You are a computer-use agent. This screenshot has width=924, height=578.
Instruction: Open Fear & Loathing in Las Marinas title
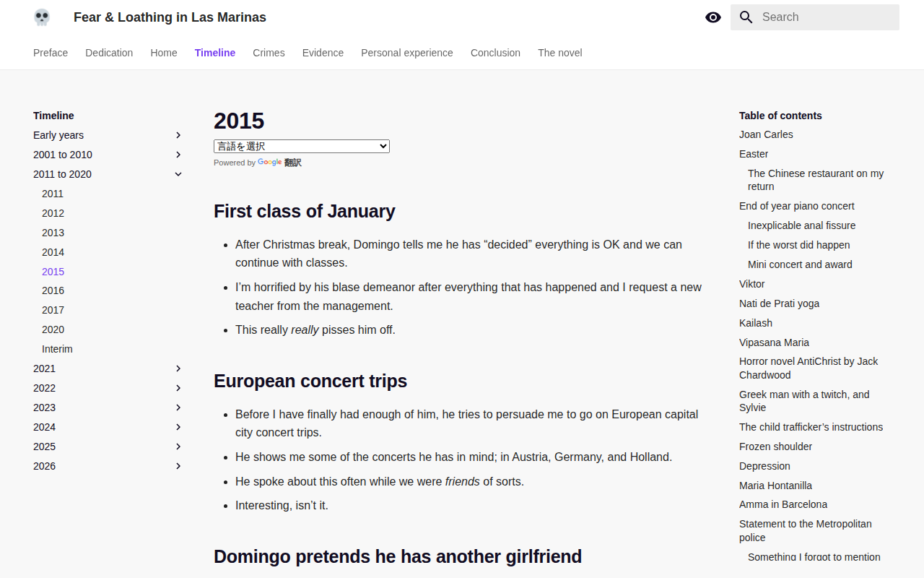(x=170, y=17)
